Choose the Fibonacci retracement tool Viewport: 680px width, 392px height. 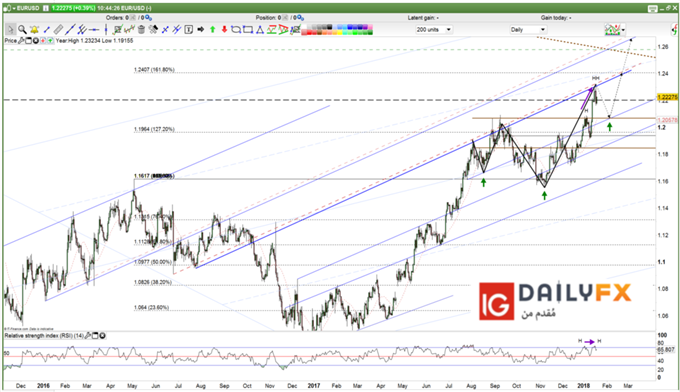coord(271,29)
